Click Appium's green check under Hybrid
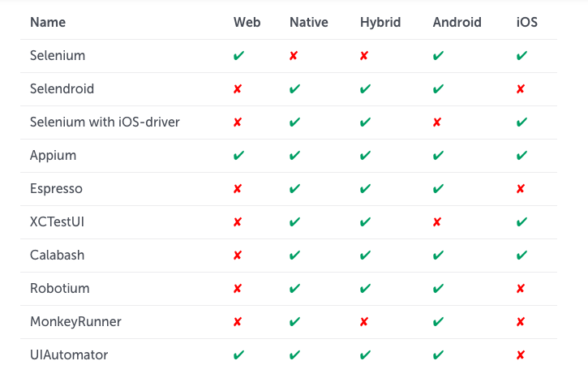This screenshot has height=391, width=588. click(x=365, y=156)
